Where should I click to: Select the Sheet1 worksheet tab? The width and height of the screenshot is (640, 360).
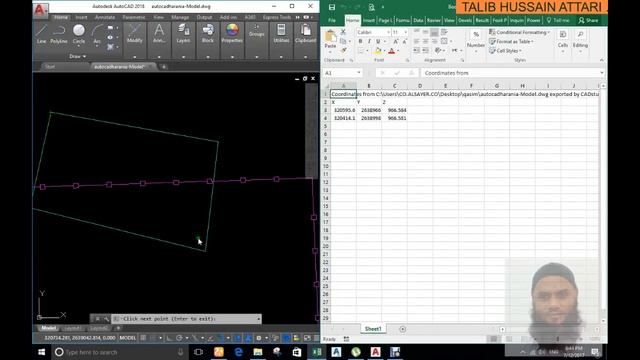pyautogui.click(x=373, y=329)
